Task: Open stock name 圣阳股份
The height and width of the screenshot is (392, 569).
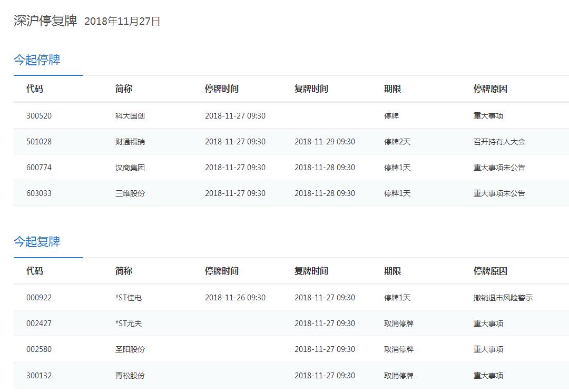Action: coord(130,349)
